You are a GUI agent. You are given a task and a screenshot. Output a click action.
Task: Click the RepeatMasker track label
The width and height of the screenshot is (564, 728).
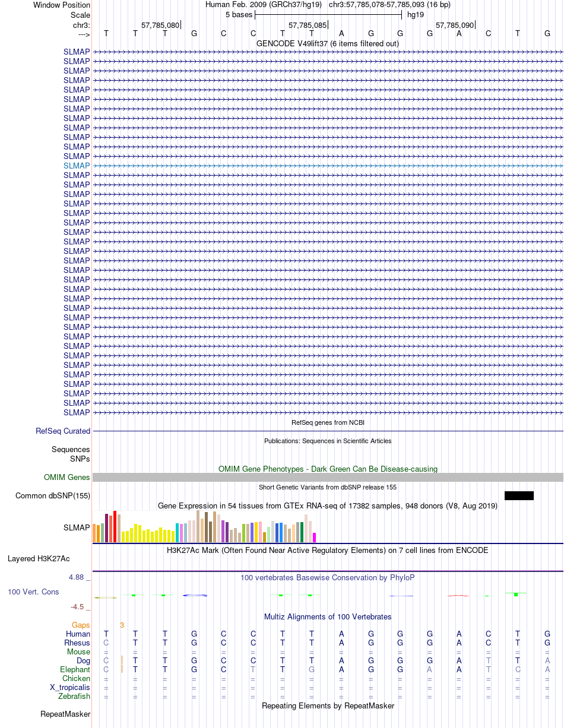point(65,714)
